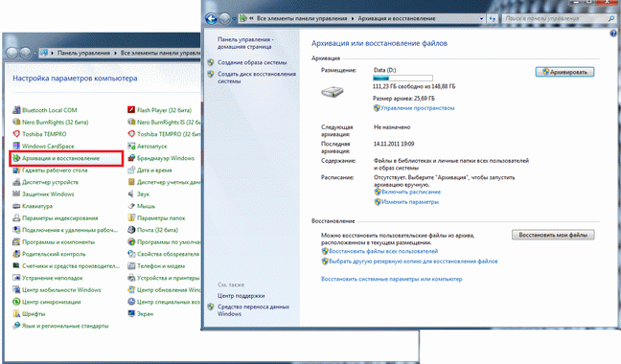Image resolution: width=621 pixels, height=364 pixels.
Task: Click Выбрать другую резервную копию link
Action: pyautogui.click(x=413, y=262)
